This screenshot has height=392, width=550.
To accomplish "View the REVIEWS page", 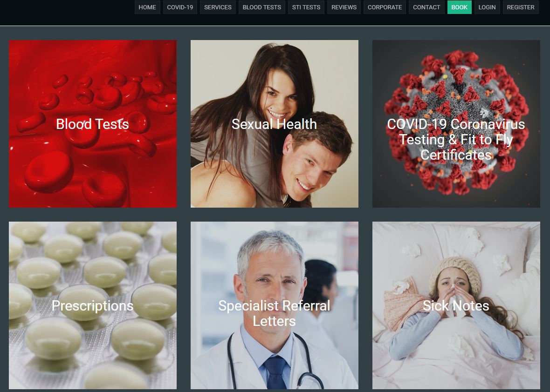I will 344,7.
